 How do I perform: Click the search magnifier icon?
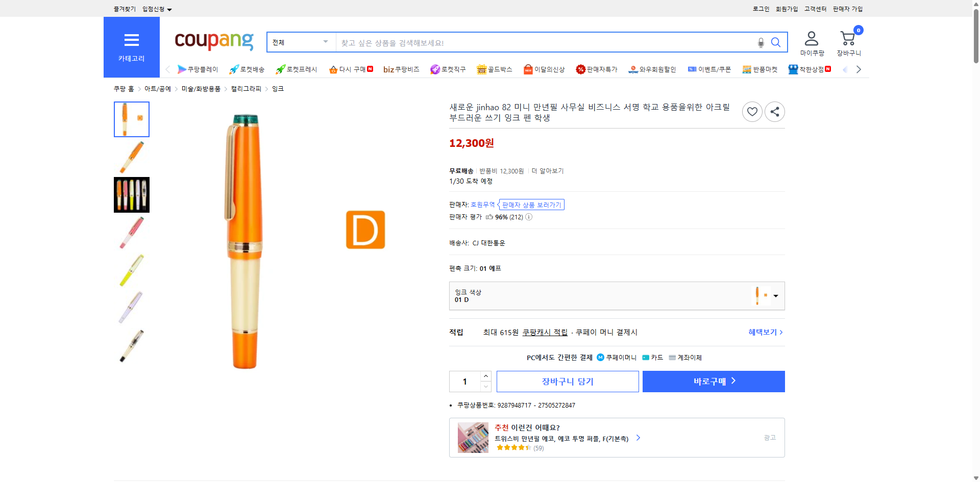tap(776, 42)
